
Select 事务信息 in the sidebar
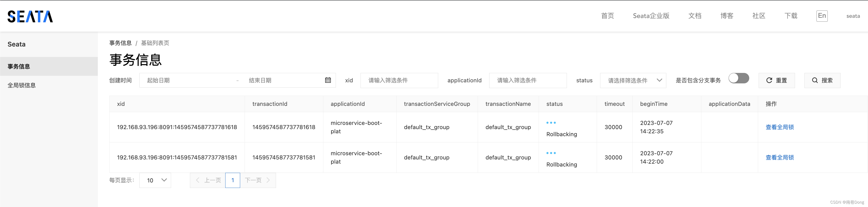click(49, 66)
